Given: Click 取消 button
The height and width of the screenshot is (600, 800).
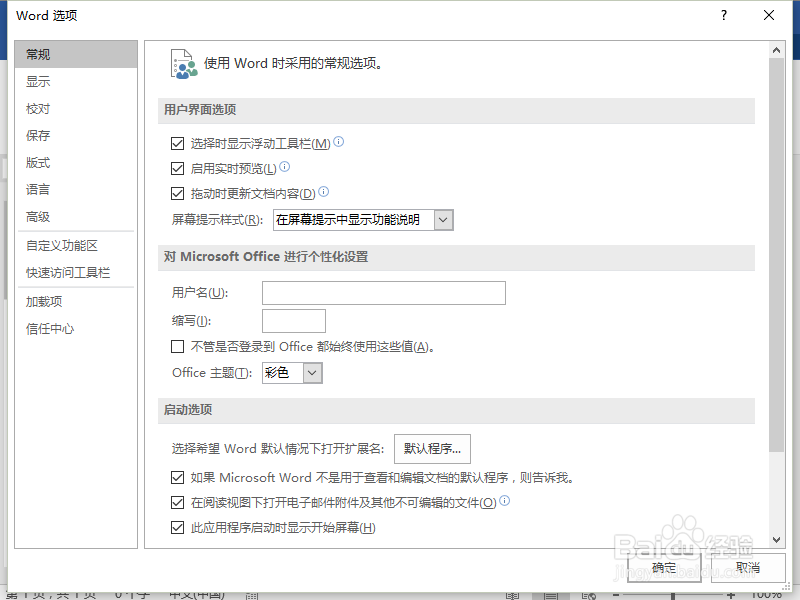Looking at the screenshot, I should [x=747, y=567].
